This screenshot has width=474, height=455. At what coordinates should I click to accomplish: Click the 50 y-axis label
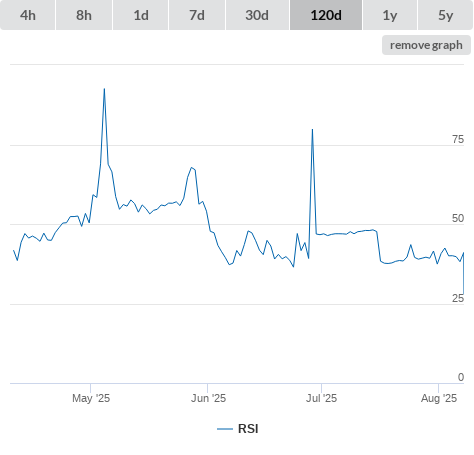pos(458,218)
